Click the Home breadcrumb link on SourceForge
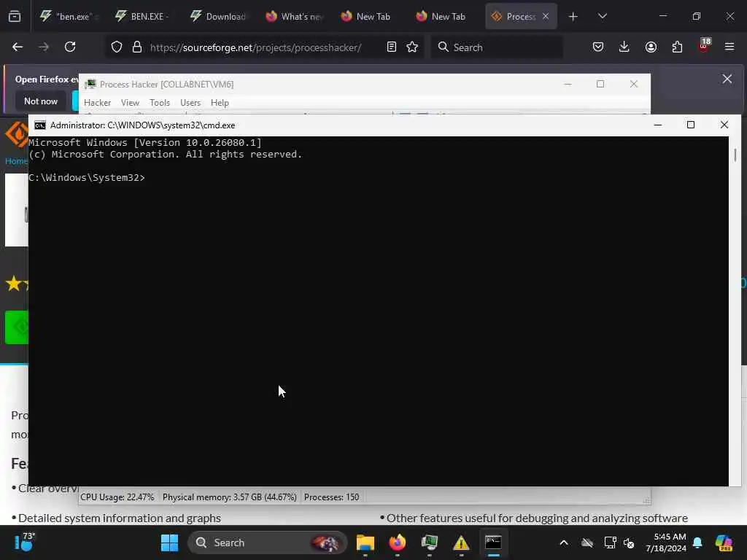747x560 pixels. coord(16,161)
